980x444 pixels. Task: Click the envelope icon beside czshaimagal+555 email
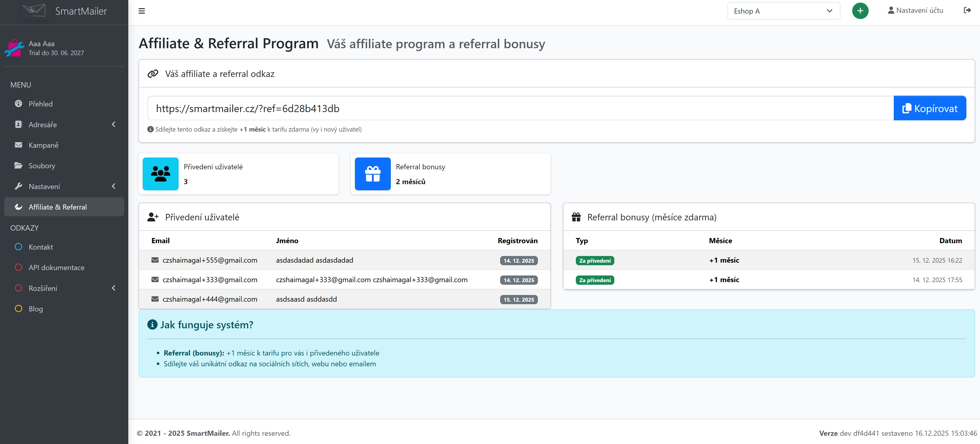(155, 260)
